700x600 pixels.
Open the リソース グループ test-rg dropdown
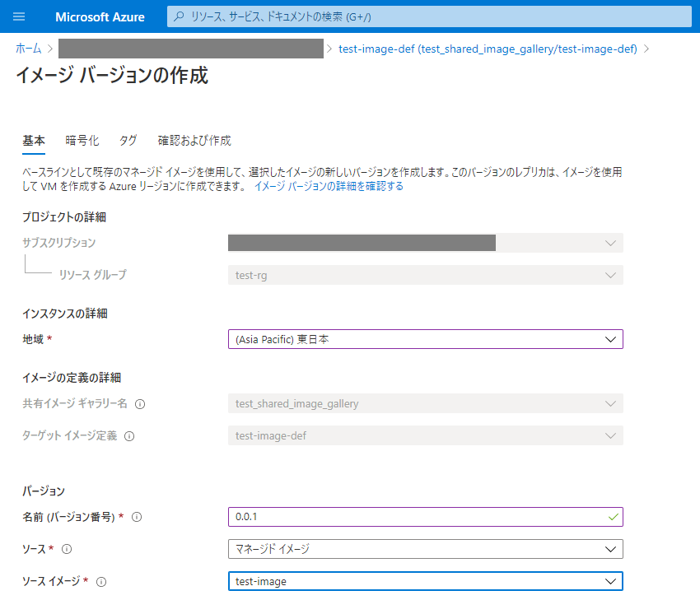point(425,275)
